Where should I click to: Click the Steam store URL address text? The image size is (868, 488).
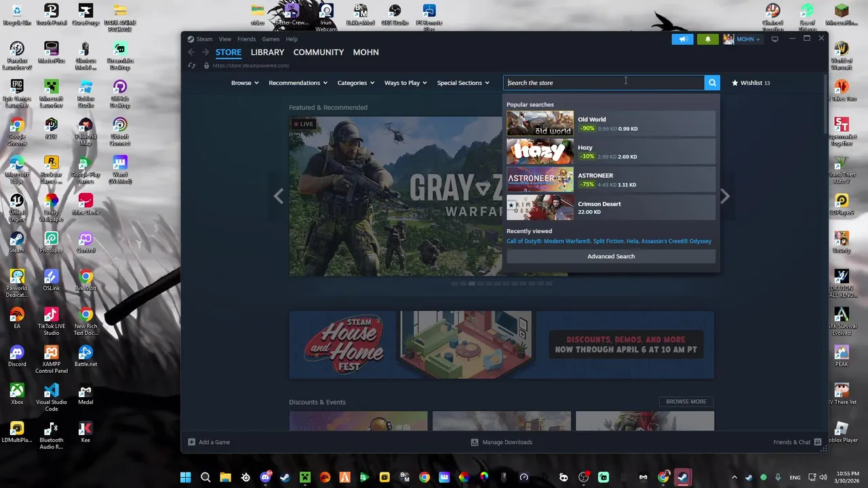point(251,66)
